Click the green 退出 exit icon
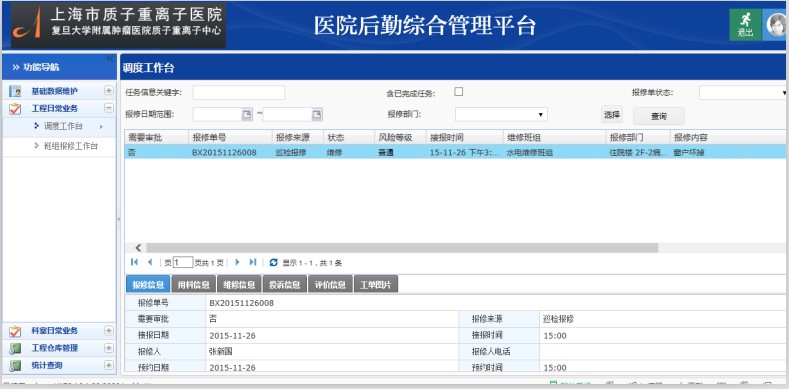 745,25
